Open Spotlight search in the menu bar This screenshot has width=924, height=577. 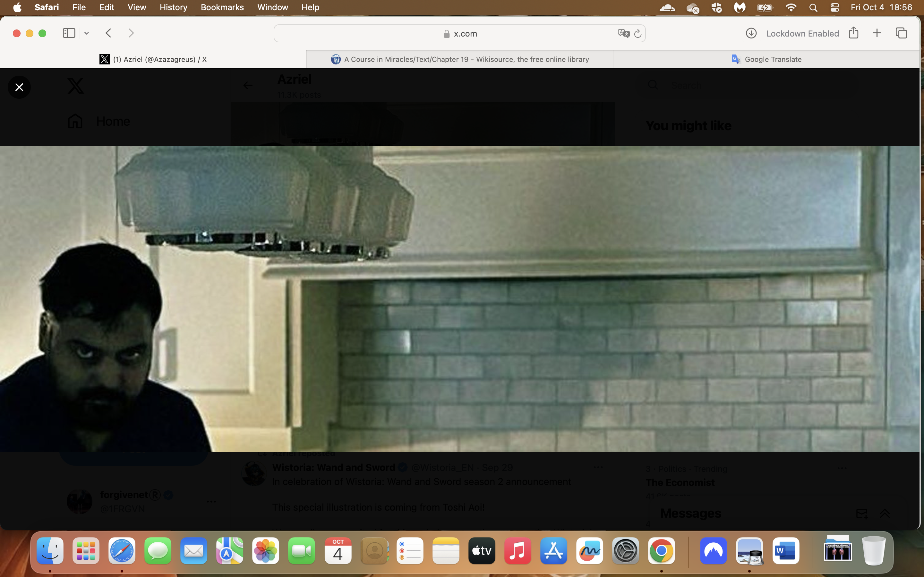[x=813, y=7]
